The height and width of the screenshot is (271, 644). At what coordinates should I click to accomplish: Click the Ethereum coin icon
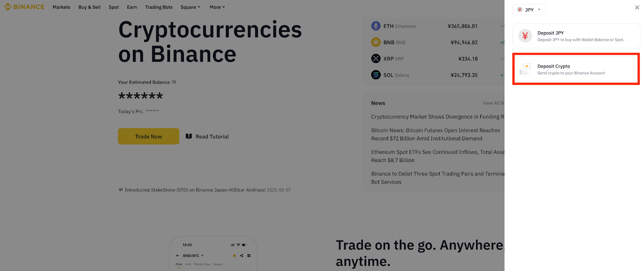376,26
